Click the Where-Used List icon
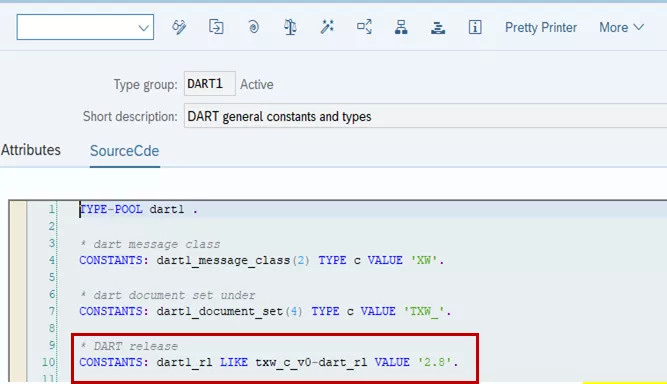The height and width of the screenshot is (384, 667). tap(364, 27)
